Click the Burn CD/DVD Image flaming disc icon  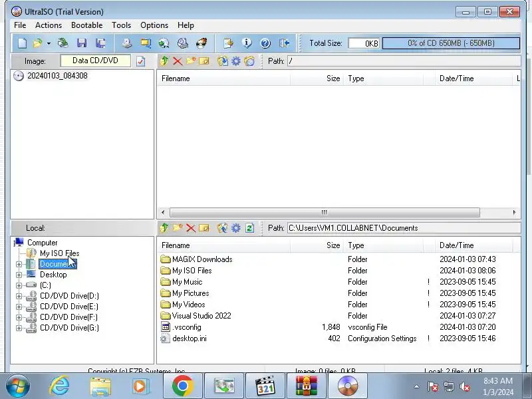point(201,43)
